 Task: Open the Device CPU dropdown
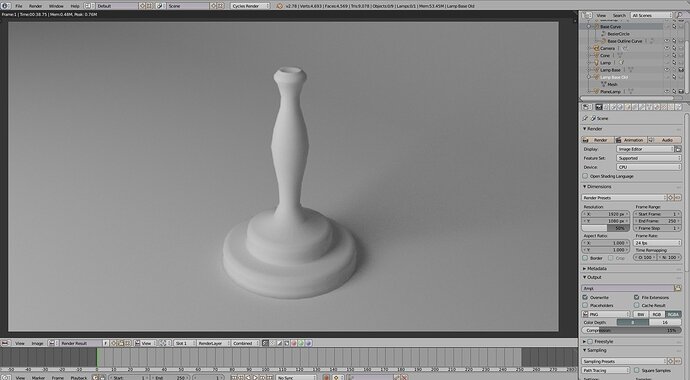649,167
